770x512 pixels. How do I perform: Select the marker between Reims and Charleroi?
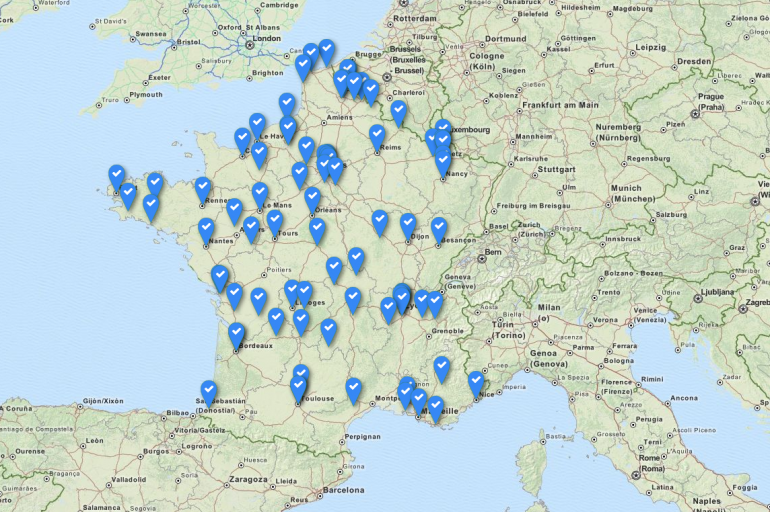click(399, 112)
